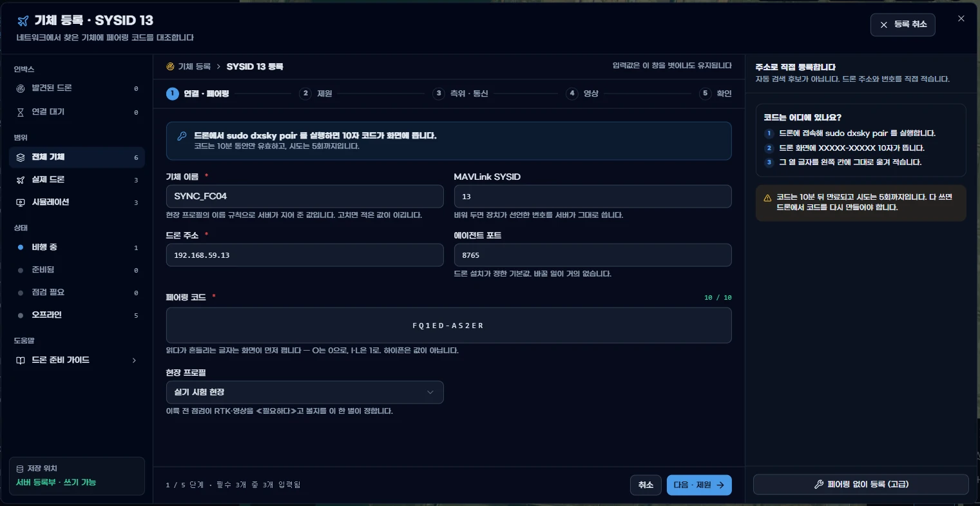
Task: Click the 등록 취소 button
Action: [903, 24]
